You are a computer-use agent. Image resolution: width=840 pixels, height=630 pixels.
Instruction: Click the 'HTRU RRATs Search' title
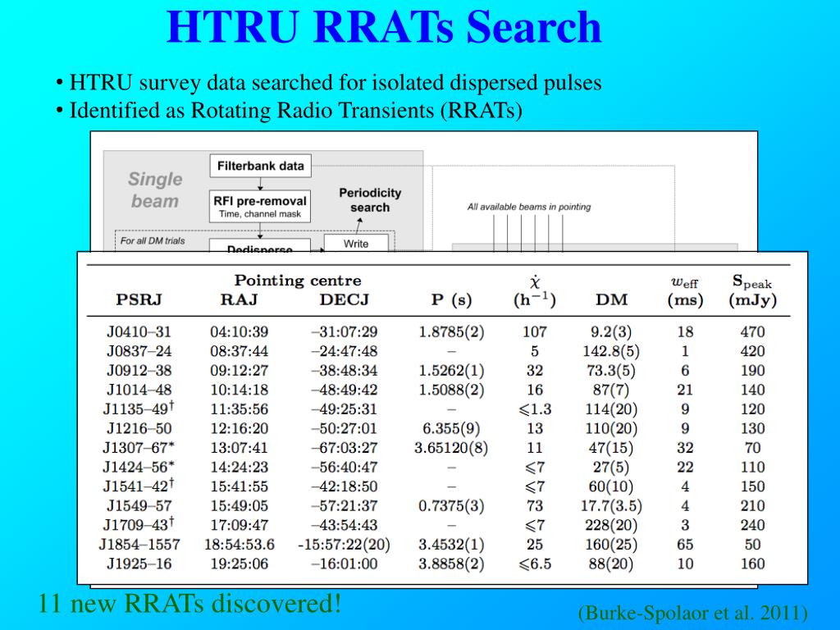(x=384, y=25)
